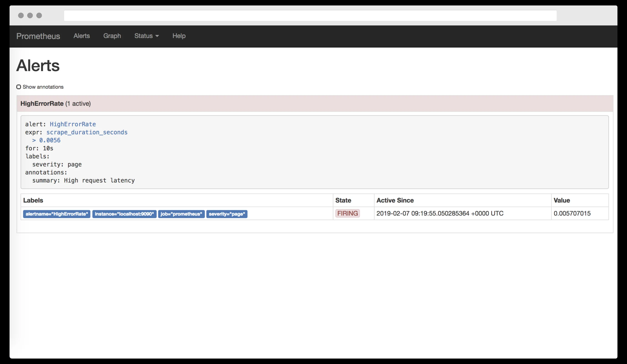This screenshot has width=627, height=364.
Task: Go to the Alerts nav item
Action: click(82, 36)
